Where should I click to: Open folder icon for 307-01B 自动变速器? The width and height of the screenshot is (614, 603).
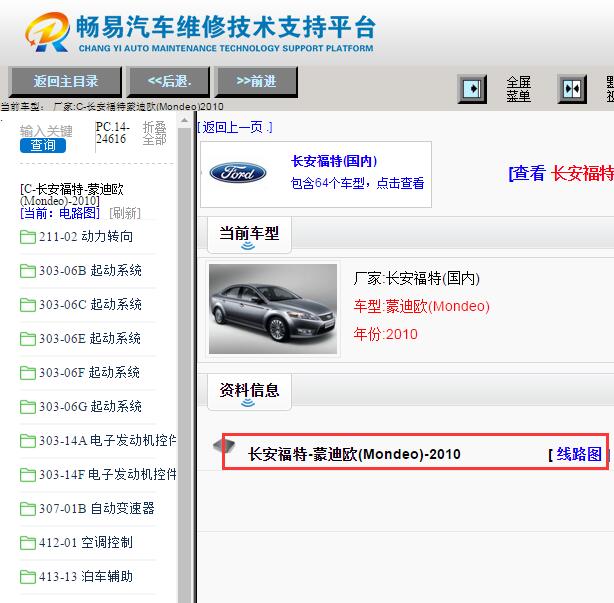(x=28, y=509)
